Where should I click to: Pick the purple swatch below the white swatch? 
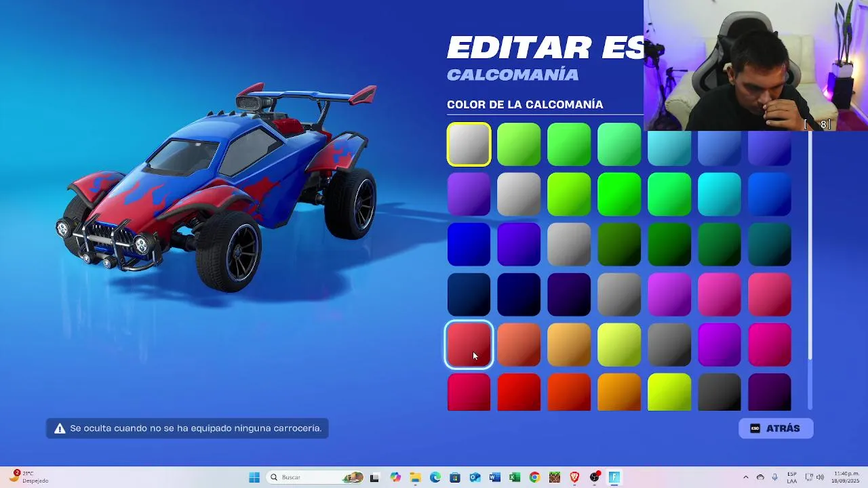469,195
